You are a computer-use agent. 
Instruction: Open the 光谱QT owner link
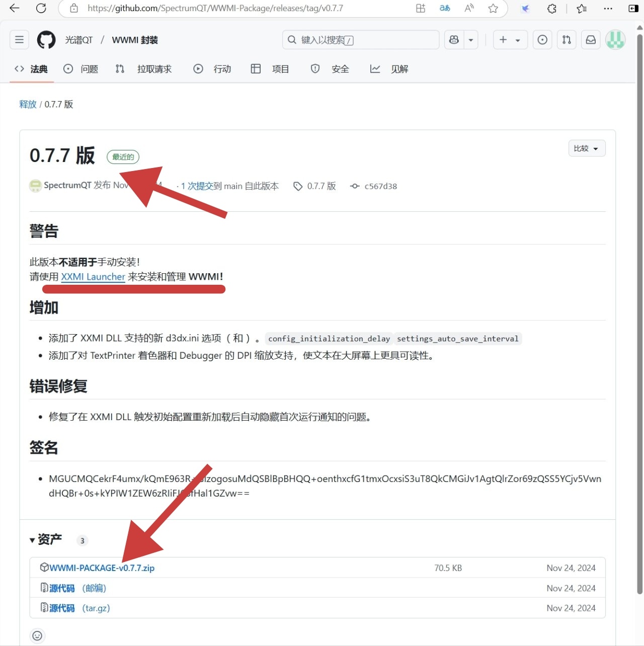tap(79, 40)
